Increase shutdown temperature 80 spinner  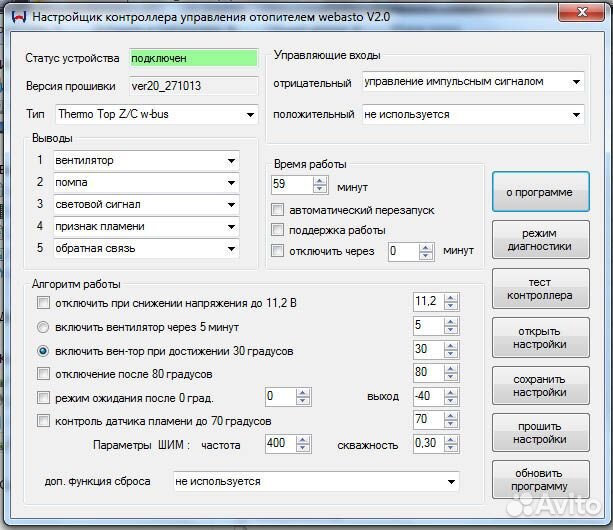click(x=451, y=369)
